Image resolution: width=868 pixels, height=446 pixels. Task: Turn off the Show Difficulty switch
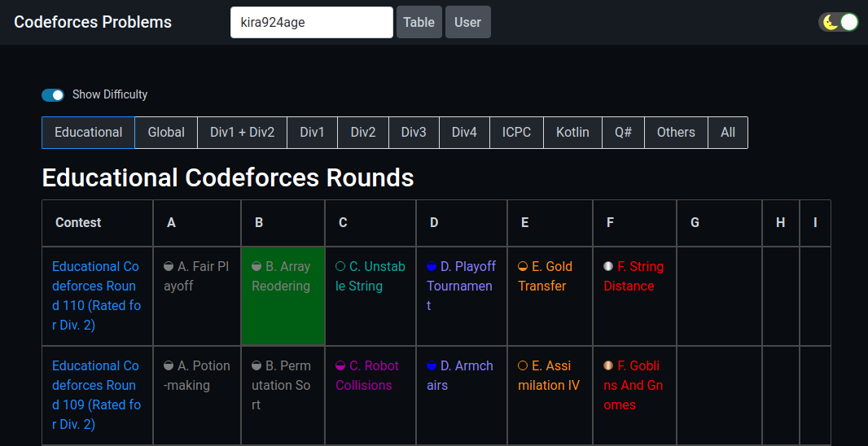point(53,94)
